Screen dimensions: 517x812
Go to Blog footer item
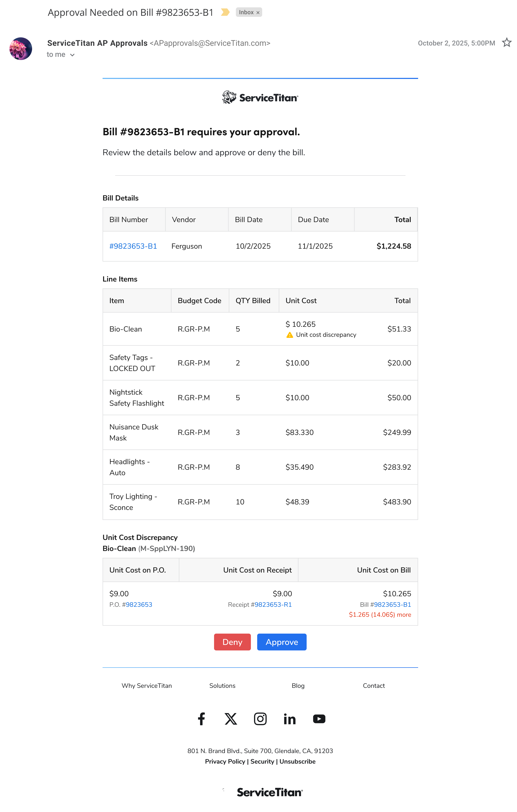(x=298, y=685)
